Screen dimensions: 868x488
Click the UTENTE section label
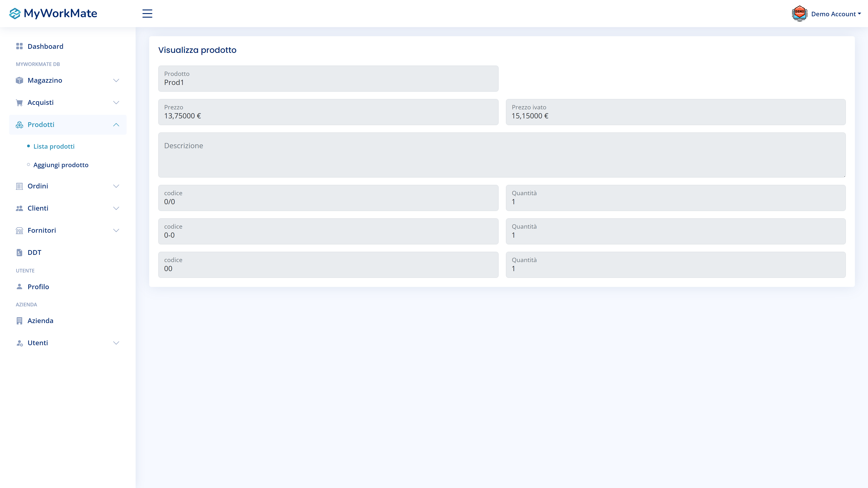click(25, 270)
